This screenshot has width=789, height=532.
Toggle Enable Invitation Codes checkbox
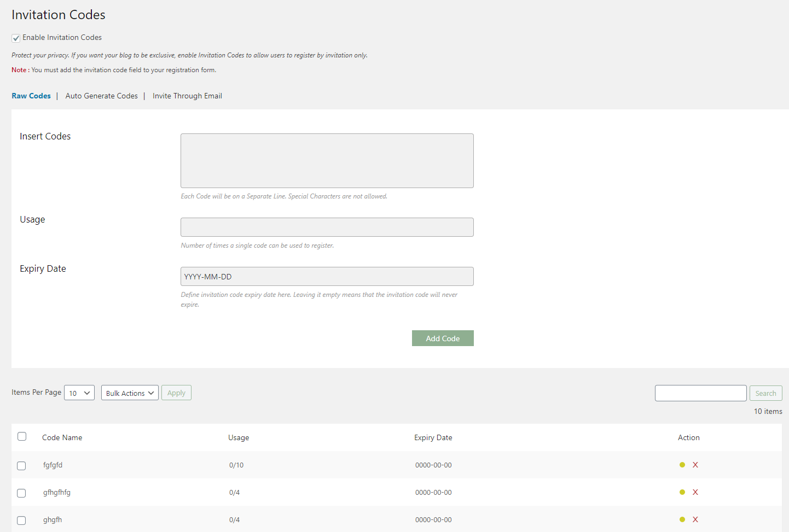pyautogui.click(x=16, y=38)
